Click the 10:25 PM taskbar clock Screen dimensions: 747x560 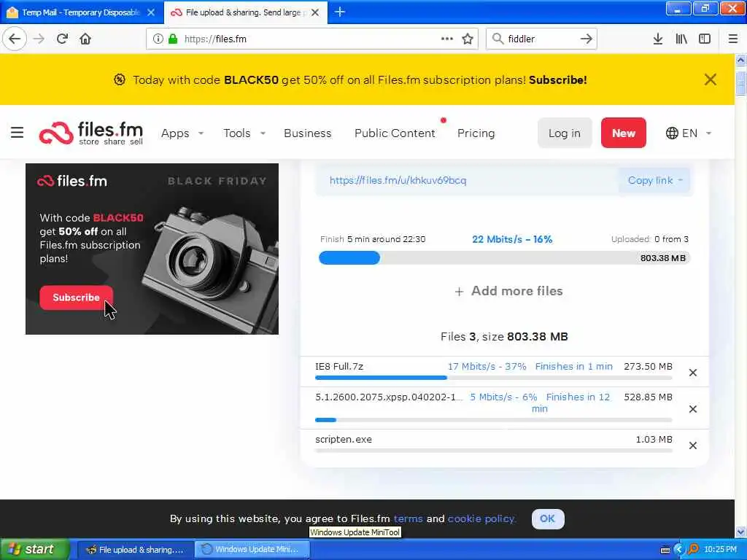tap(720, 550)
